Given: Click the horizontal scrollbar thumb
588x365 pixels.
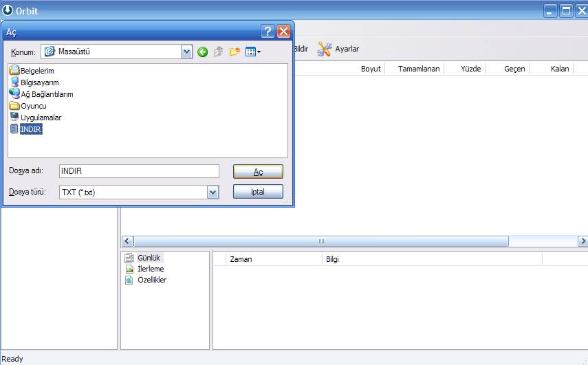Looking at the screenshot, I should point(321,241).
